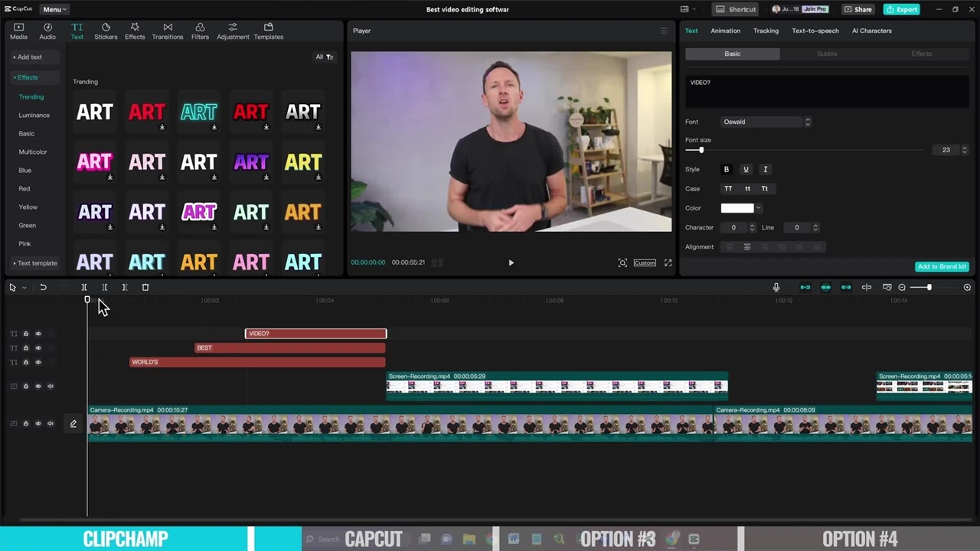Lock the WORLD'S text track
980x551 pixels.
click(x=25, y=362)
